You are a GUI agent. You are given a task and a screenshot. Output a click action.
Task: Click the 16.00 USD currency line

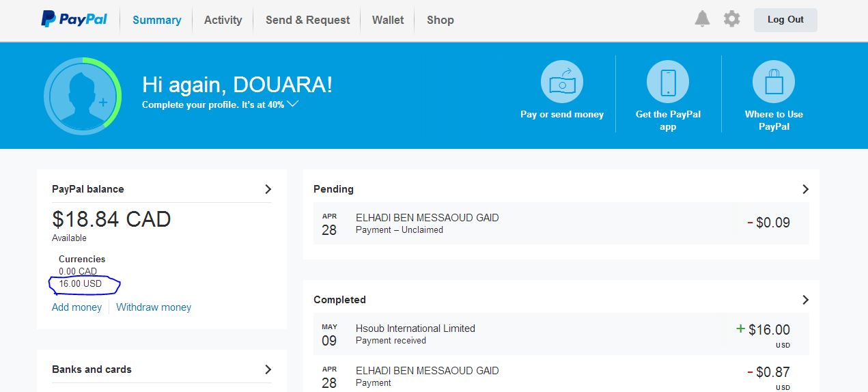[81, 283]
